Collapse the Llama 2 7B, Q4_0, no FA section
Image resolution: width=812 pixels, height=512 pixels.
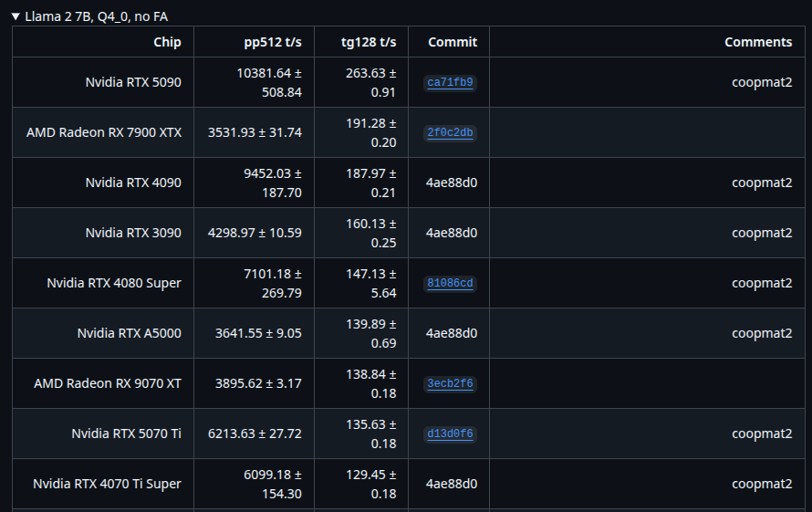89,16
